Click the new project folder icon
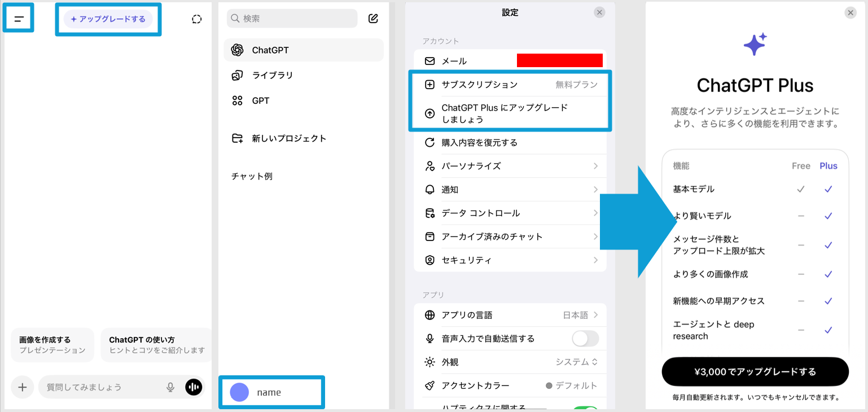The image size is (868, 412). click(x=238, y=138)
